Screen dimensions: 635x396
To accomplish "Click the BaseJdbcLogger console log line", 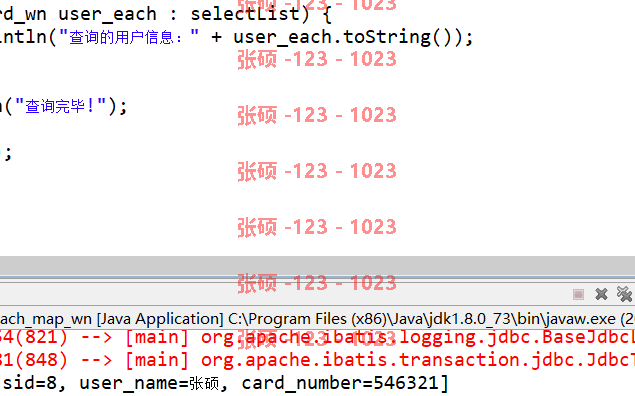I will tap(318, 337).
